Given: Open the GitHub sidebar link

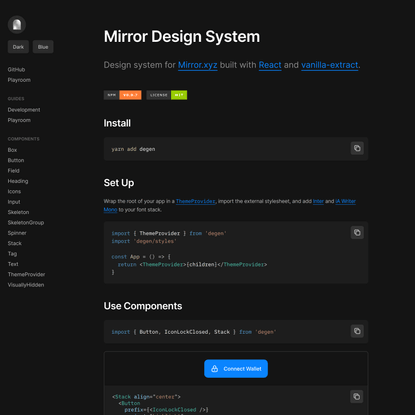Looking at the screenshot, I should (x=16, y=69).
